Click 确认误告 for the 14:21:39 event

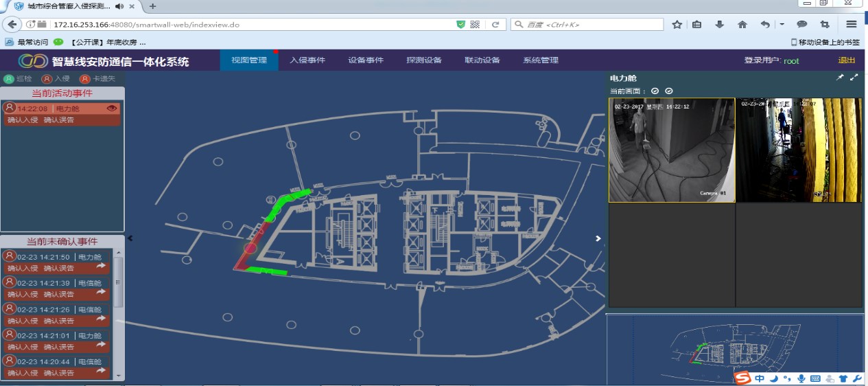[x=59, y=294]
